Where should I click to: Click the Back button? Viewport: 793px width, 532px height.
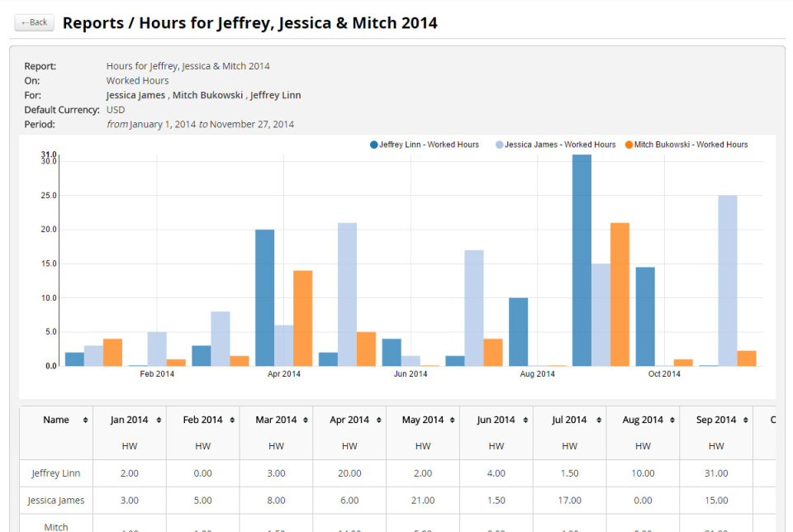point(34,22)
